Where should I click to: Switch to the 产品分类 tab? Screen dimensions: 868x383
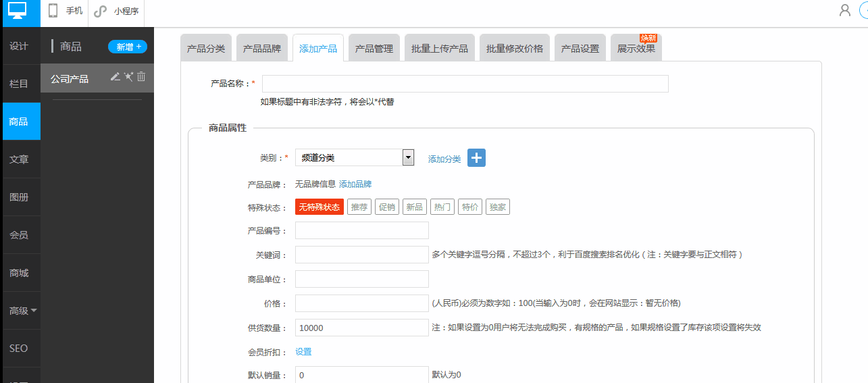point(206,48)
